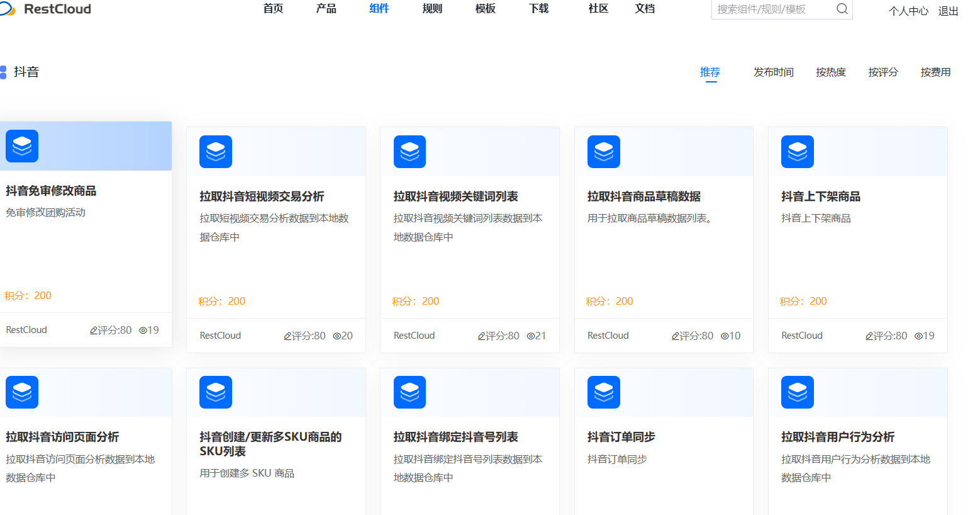The height and width of the screenshot is (515, 980).
Task: Open the 下载 menu item
Action: coord(539,8)
